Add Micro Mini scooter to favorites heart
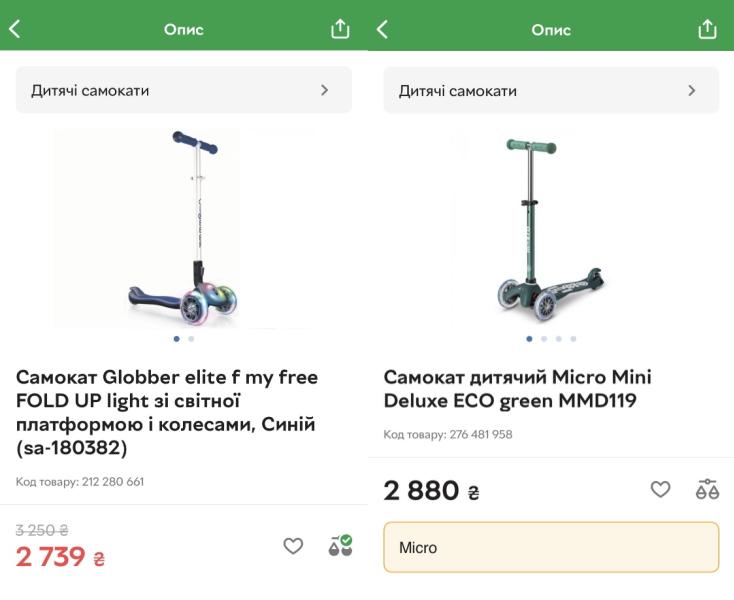The image size is (734, 600). coord(660,489)
